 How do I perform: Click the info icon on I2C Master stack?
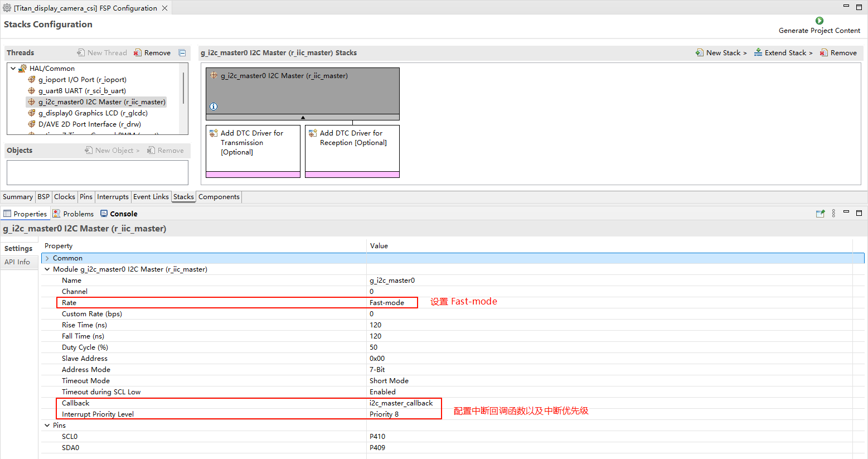pos(214,107)
